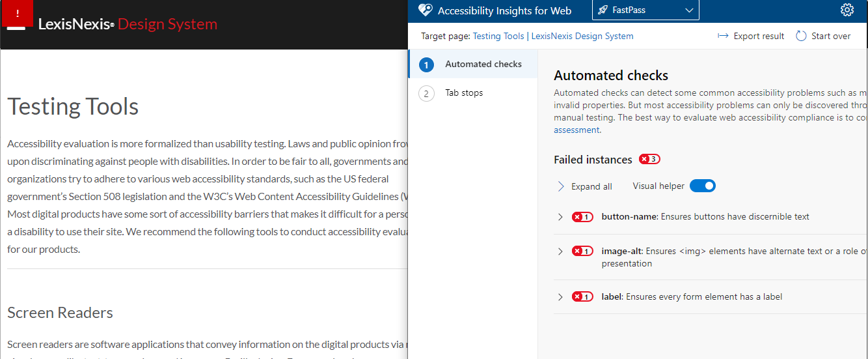Expand the label failure group

tap(560, 297)
